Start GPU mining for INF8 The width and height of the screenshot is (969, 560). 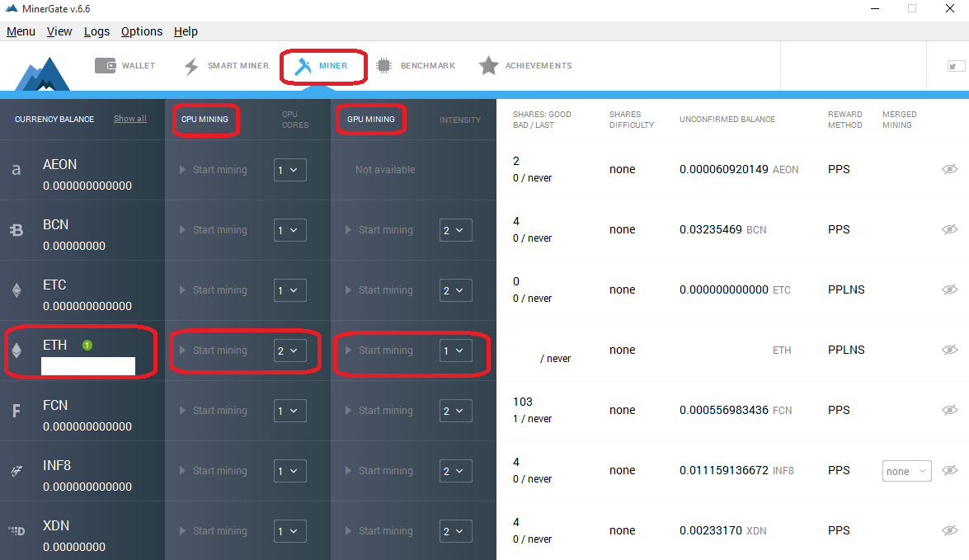click(x=379, y=471)
